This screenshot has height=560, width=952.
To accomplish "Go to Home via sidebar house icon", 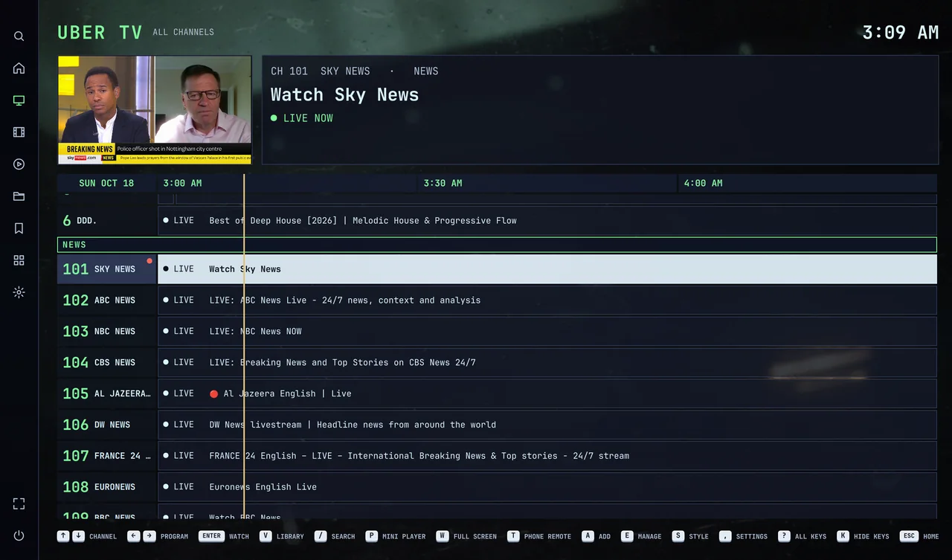I will pyautogui.click(x=19, y=68).
